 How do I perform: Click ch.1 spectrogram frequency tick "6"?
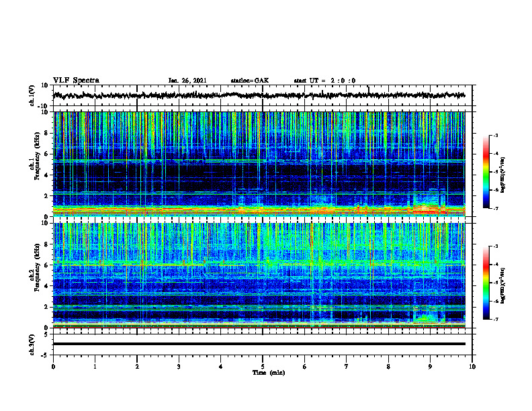[x=46, y=154]
